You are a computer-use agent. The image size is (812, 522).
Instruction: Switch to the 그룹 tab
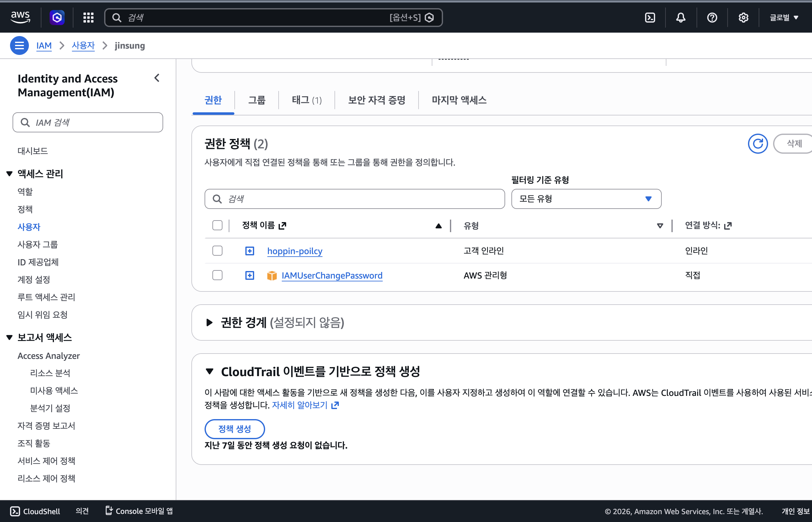257,100
